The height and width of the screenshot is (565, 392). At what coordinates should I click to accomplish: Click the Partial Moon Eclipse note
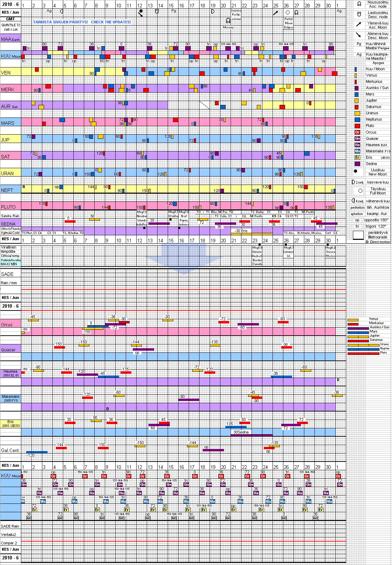coord(289,23)
